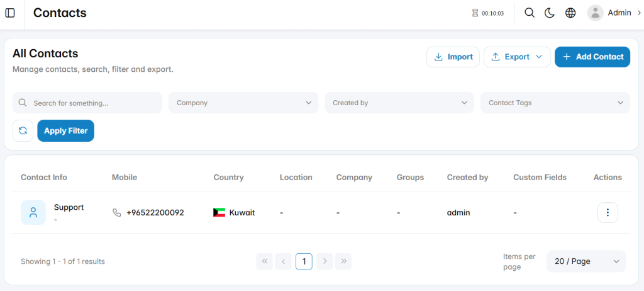Go to the next page arrow
The width and height of the screenshot is (644, 291).
(325, 261)
